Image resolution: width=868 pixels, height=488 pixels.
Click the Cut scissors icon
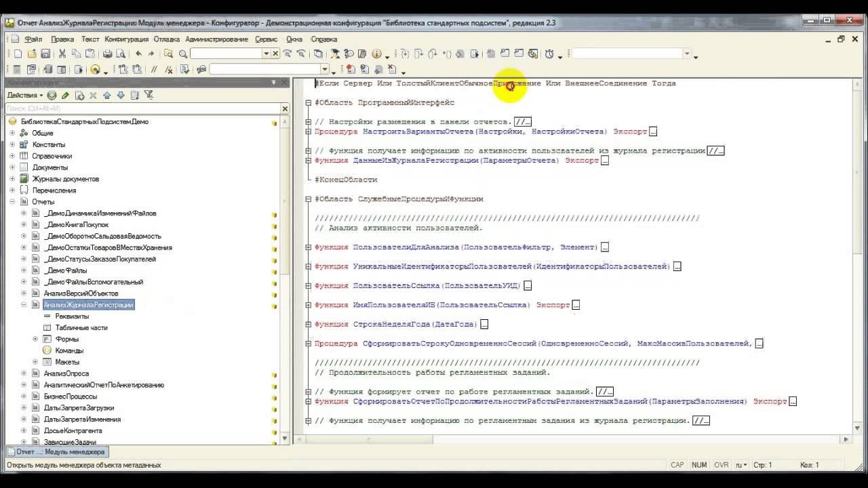[x=62, y=54]
